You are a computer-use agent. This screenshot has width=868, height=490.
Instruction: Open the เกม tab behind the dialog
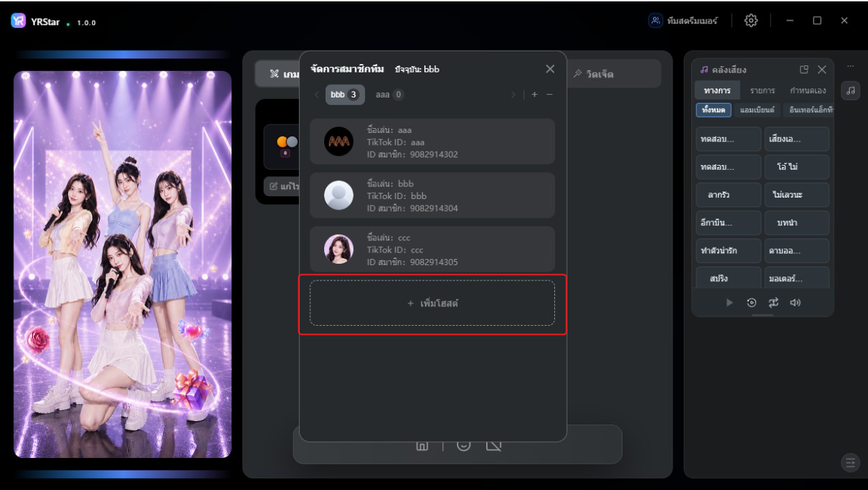(x=278, y=74)
